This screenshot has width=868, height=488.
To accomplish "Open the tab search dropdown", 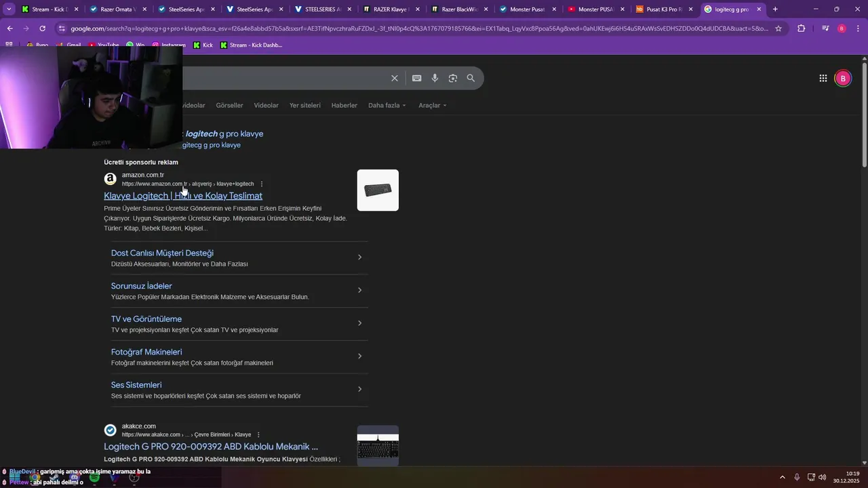I will [9, 9].
